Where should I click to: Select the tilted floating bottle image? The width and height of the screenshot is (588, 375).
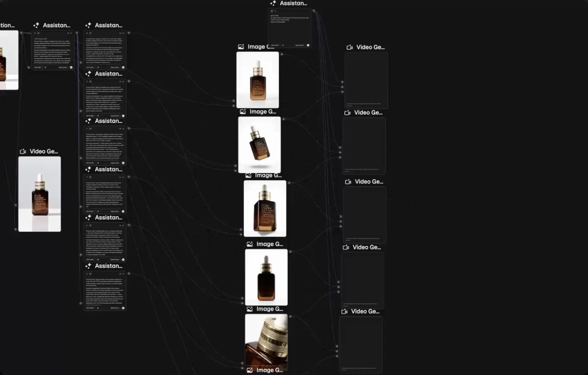tap(260, 144)
